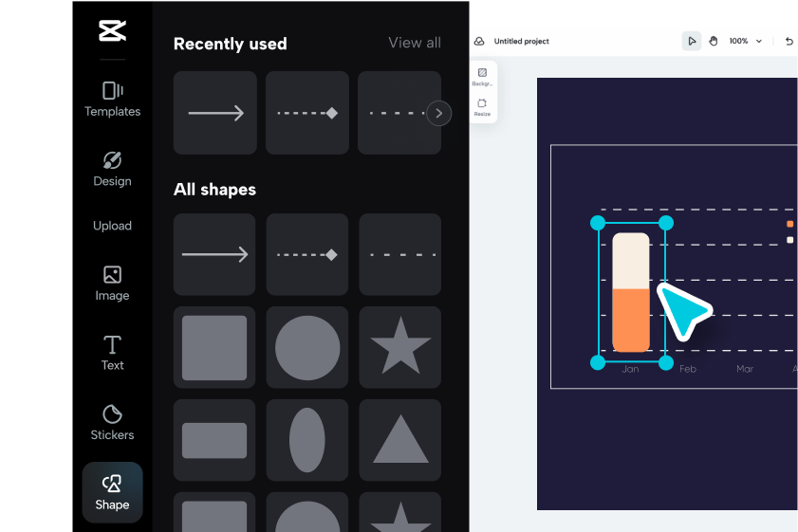Viewport: 798px width, 532px height.
Task: Click the CapCut logo icon
Action: click(x=112, y=30)
